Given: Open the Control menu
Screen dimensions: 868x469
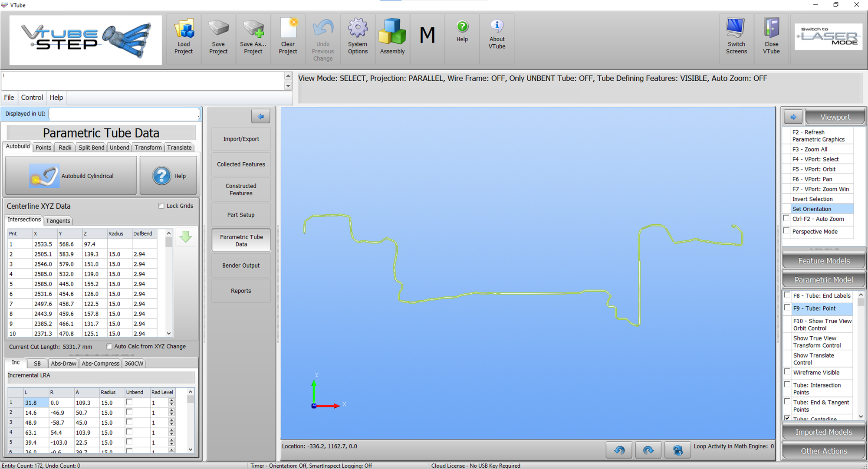Looking at the screenshot, I should tap(32, 98).
